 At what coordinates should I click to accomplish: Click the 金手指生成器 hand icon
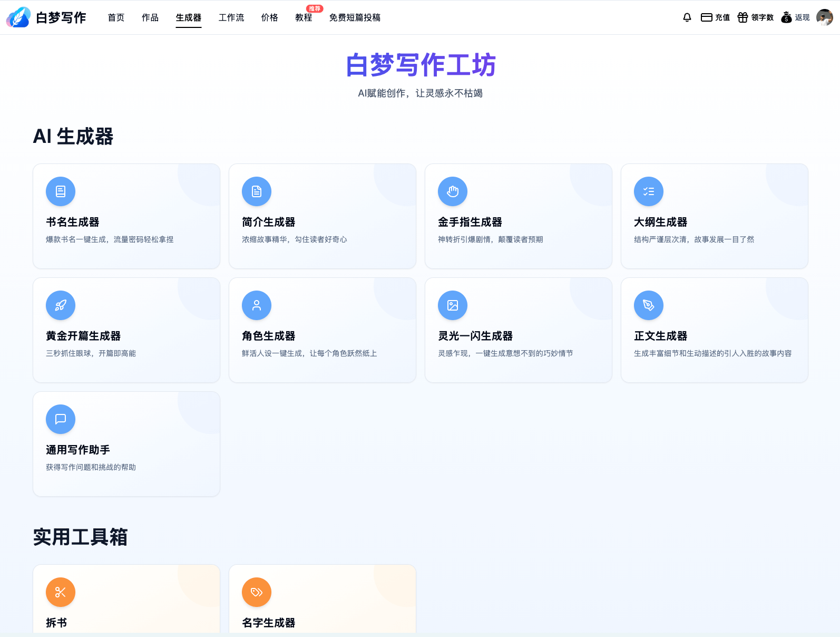coord(453,191)
